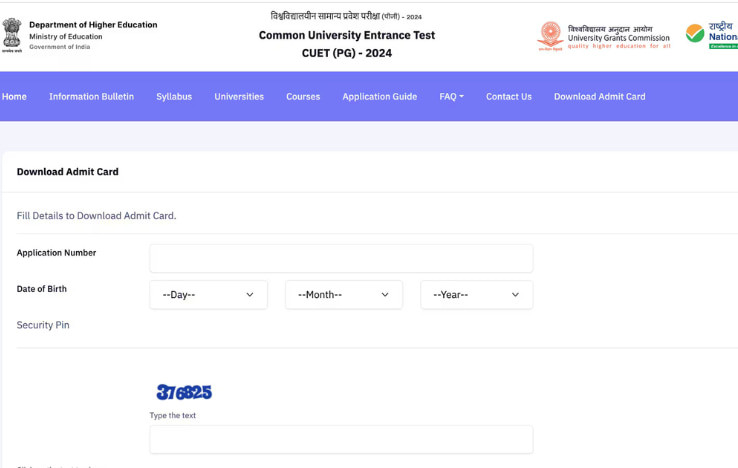Go to the Syllabus menu item
The height and width of the screenshot is (468, 738).
point(174,97)
